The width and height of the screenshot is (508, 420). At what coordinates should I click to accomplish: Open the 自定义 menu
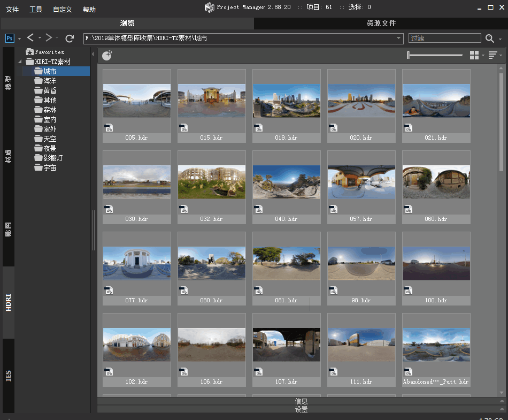63,10
